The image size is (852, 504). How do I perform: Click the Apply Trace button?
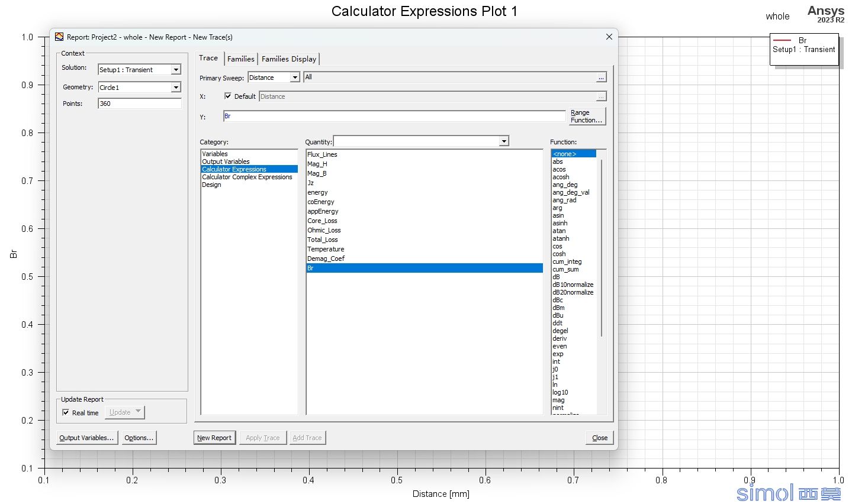click(x=263, y=438)
